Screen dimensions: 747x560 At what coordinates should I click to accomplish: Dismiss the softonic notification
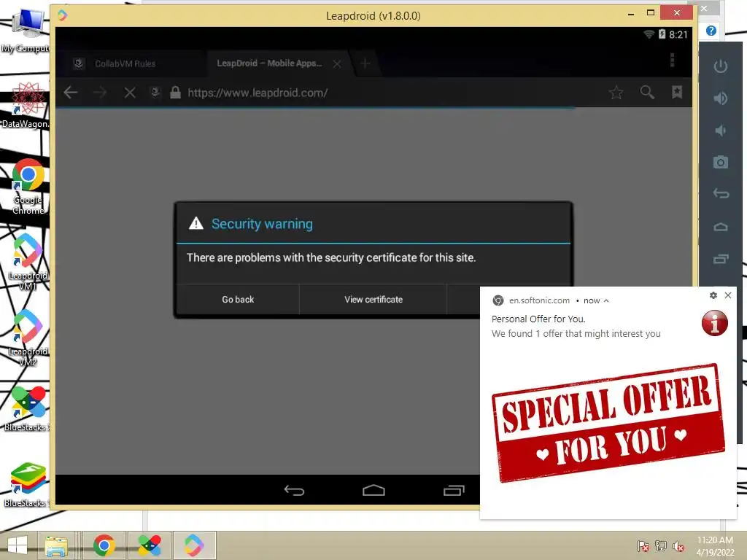(x=728, y=295)
